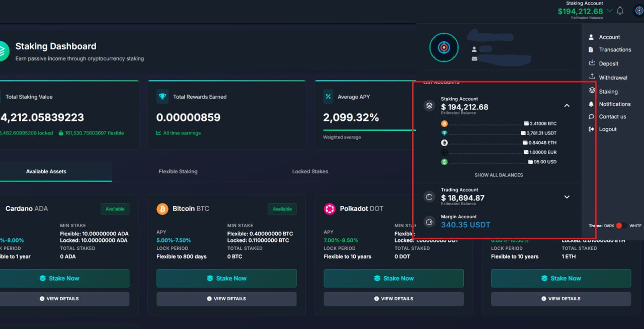Expand the Trading Account section

point(567,197)
